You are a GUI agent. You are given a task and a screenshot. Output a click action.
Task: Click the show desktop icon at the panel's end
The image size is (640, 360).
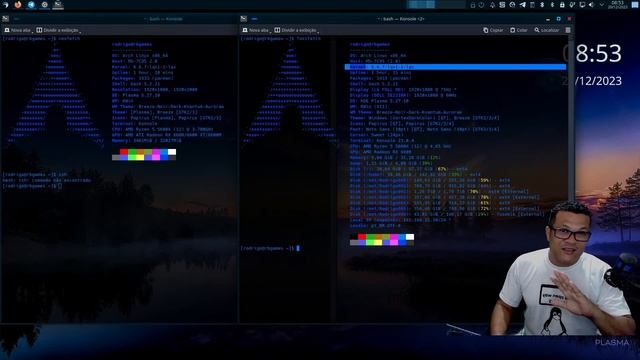coord(635,5)
